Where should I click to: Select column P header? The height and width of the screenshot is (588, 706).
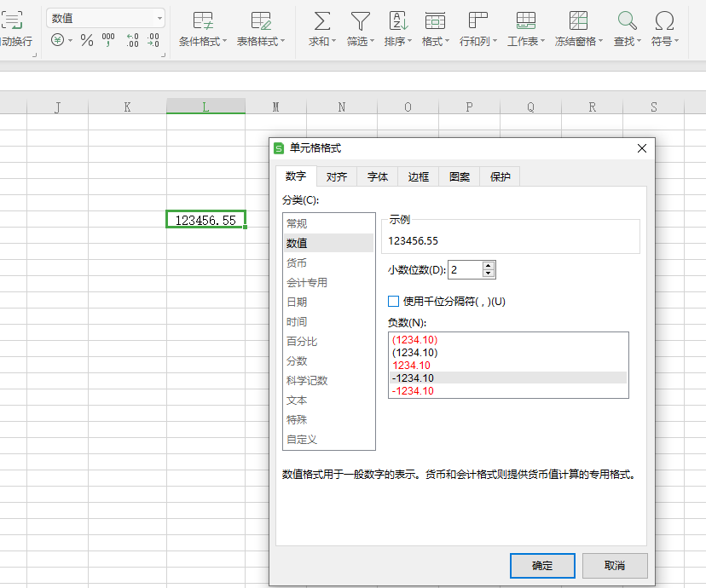click(469, 107)
